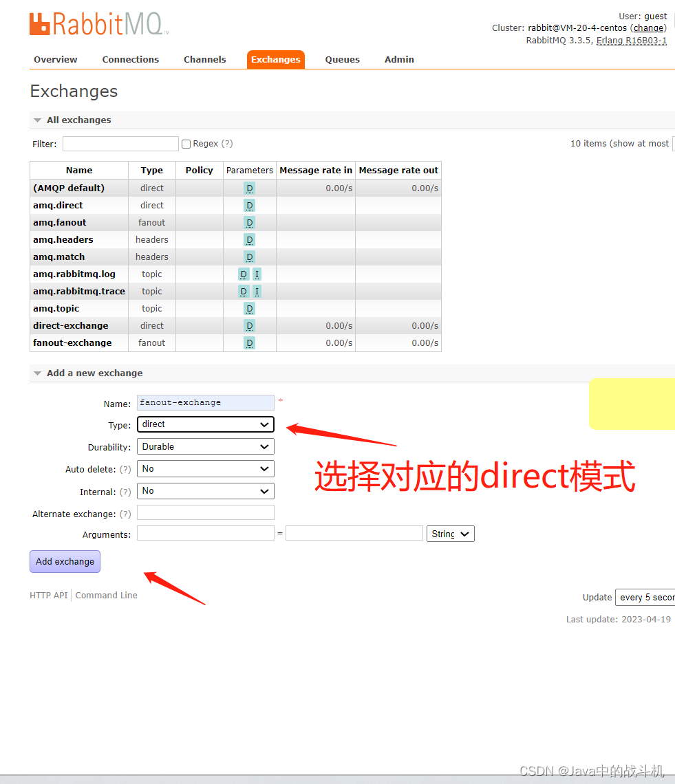
Task: Click the Filter text field
Action: pos(120,144)
